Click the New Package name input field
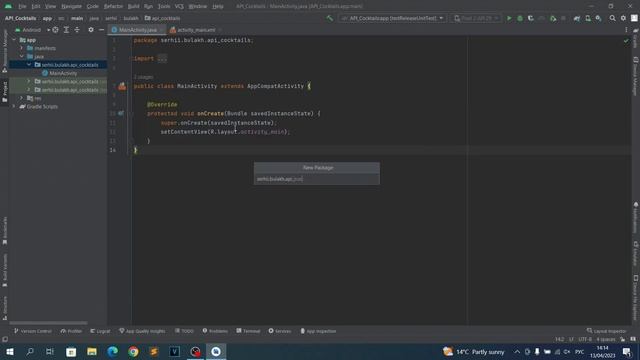Screen dimensions: 640x360 [x=317, y=179]
